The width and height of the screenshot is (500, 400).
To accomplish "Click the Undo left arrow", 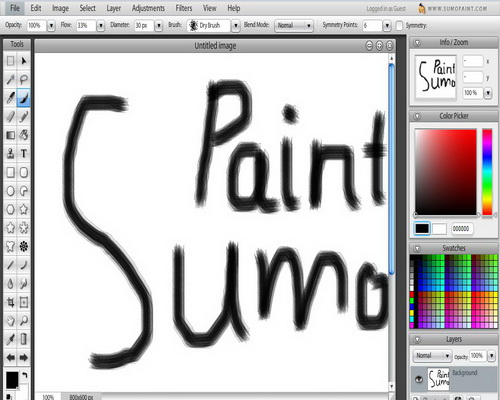I will point(10,358).
